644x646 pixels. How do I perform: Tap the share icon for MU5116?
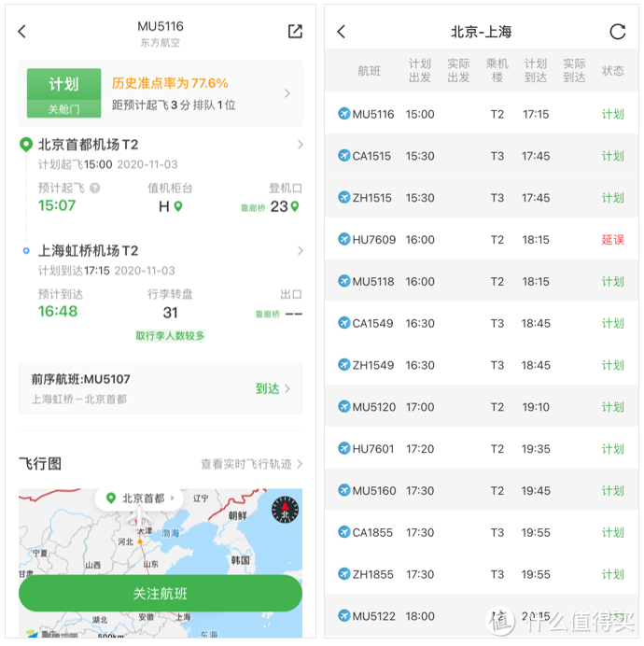point(295,32)
